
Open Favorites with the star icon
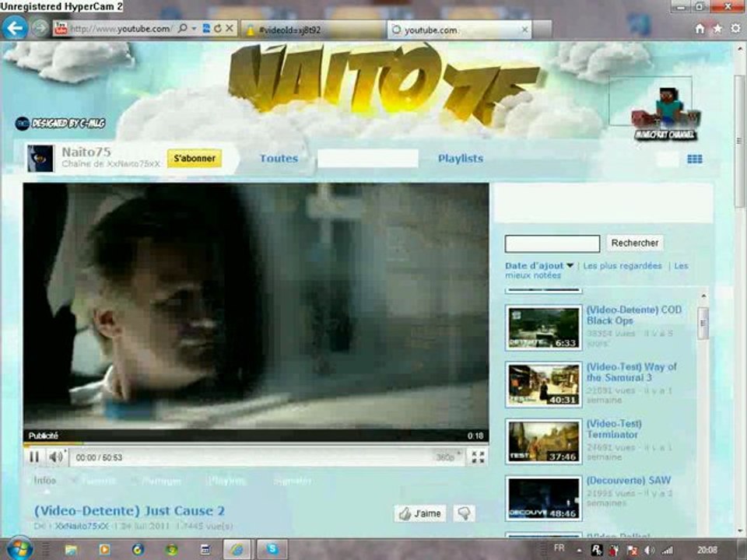click(717, 29)
